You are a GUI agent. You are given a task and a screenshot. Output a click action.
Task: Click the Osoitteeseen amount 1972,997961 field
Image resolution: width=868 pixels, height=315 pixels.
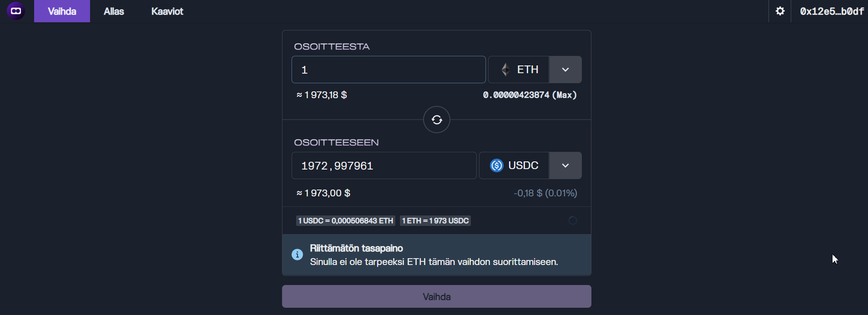tap(384, 165)
